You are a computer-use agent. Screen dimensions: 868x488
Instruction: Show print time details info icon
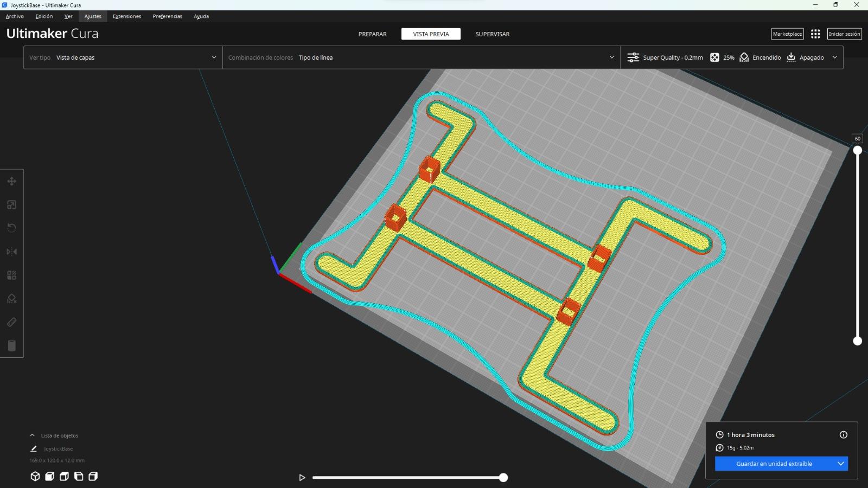(x=844, y=434)
